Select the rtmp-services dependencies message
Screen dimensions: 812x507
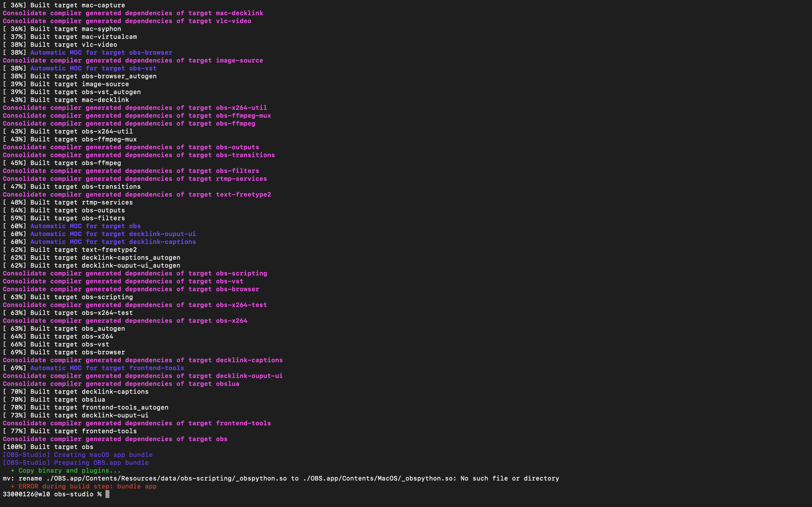pos(134,179)
